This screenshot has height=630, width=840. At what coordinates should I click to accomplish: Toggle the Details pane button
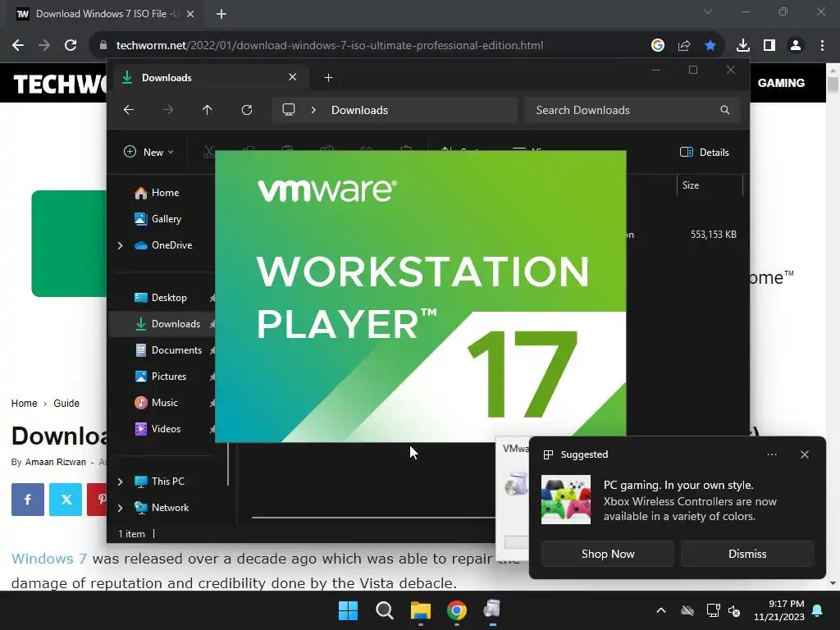click(704, 152)
